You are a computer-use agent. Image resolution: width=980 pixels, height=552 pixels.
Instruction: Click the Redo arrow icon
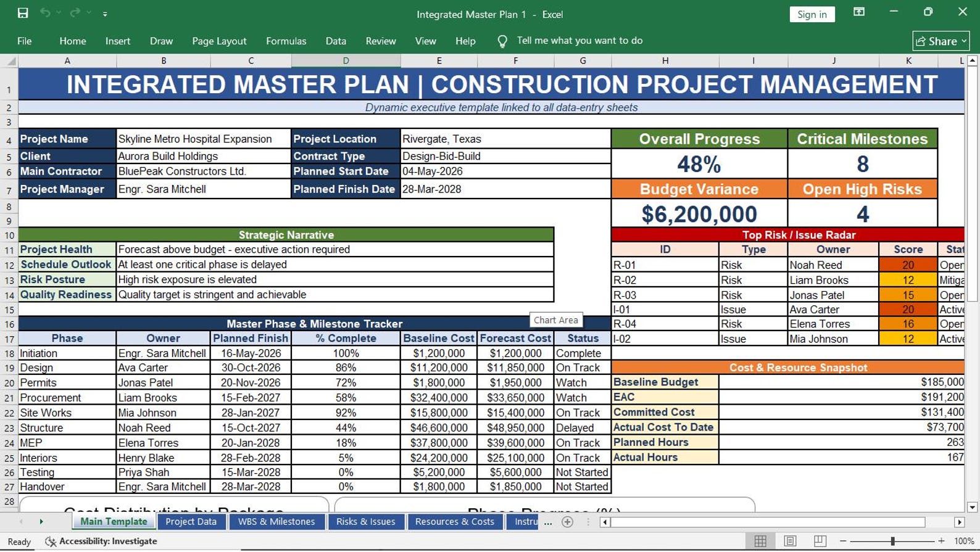click(75, 13)
